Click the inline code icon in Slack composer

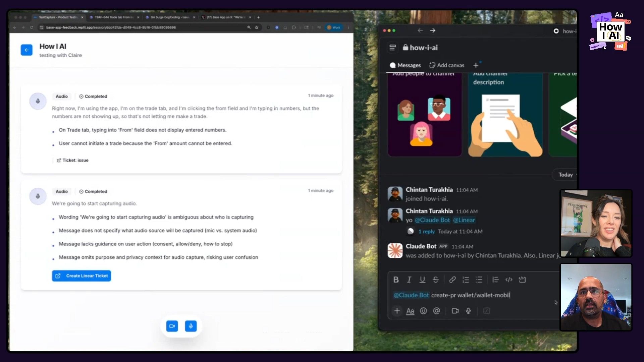tap(509, 280)
